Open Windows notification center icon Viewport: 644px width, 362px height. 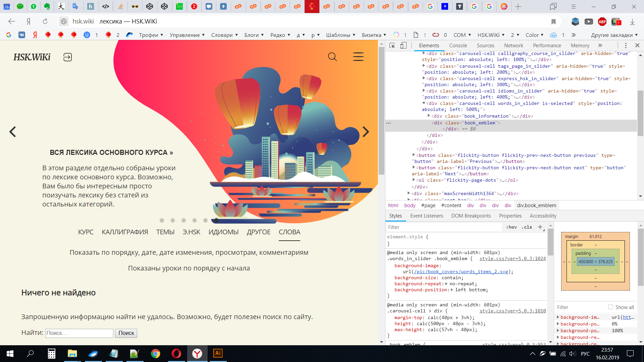point(630,353)
